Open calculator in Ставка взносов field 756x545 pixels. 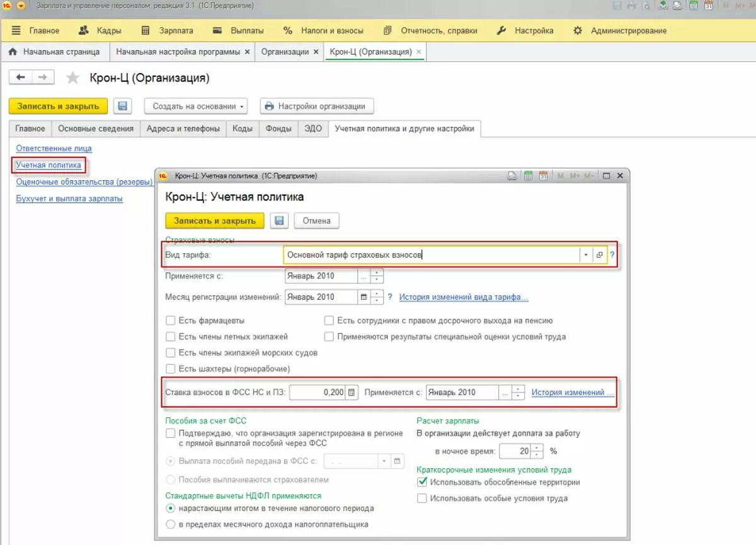(x=352, y=392)
